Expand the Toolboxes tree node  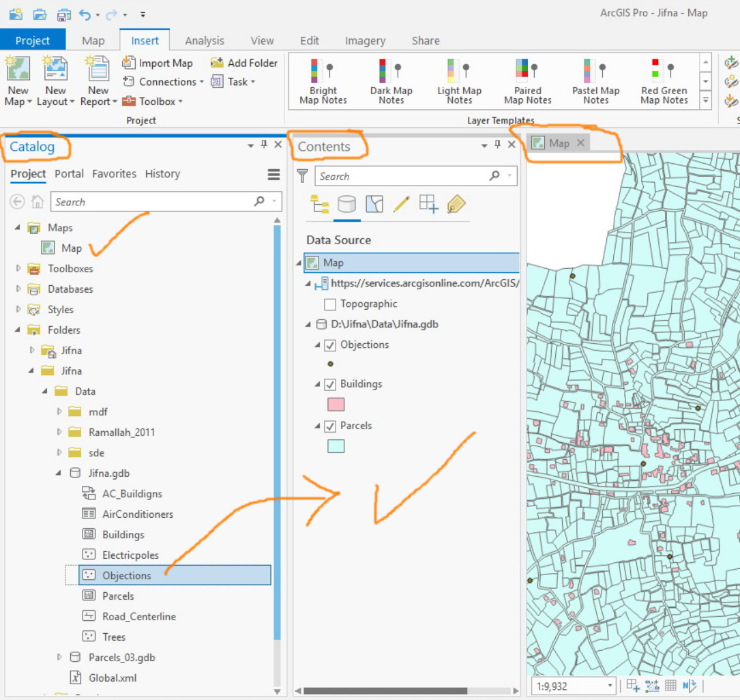(x=18, y=268)
